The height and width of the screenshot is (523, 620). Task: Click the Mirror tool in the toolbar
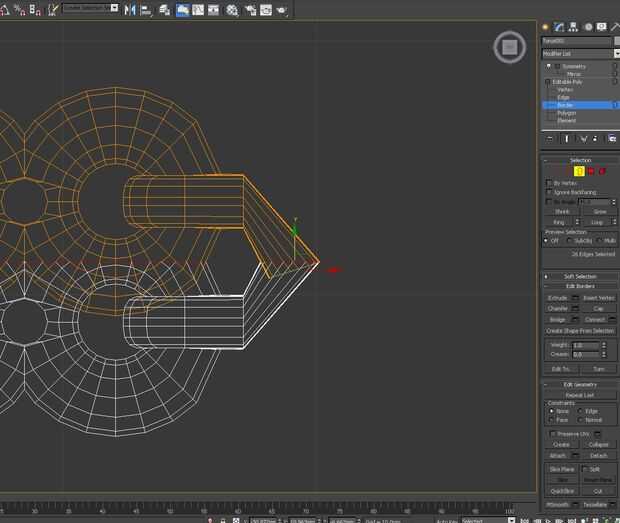(x=130, y=9)
